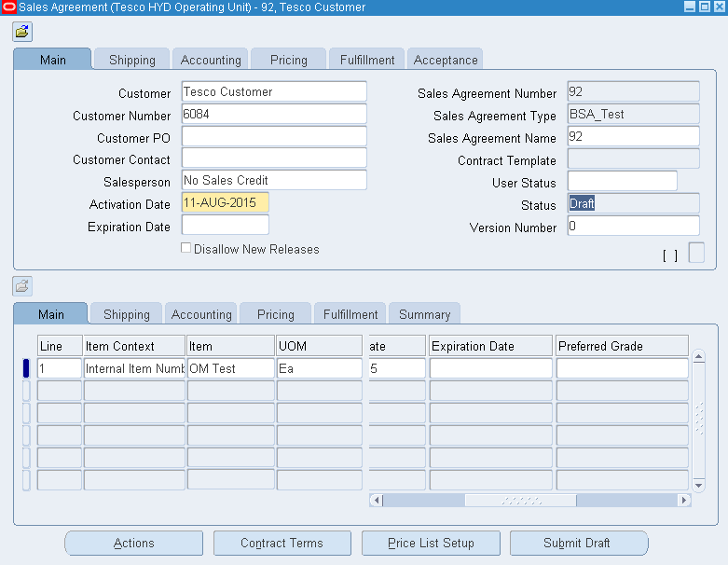
Task: Open lines Shipping tab
Action: click(x=126, y=314)
